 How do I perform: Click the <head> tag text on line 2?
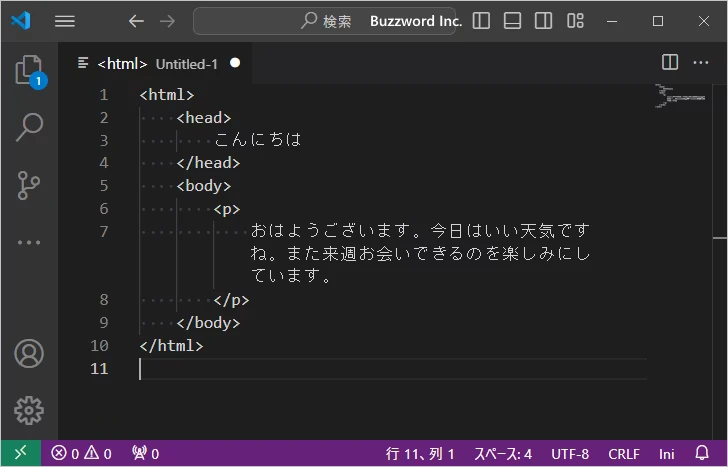tap(204, 118)
